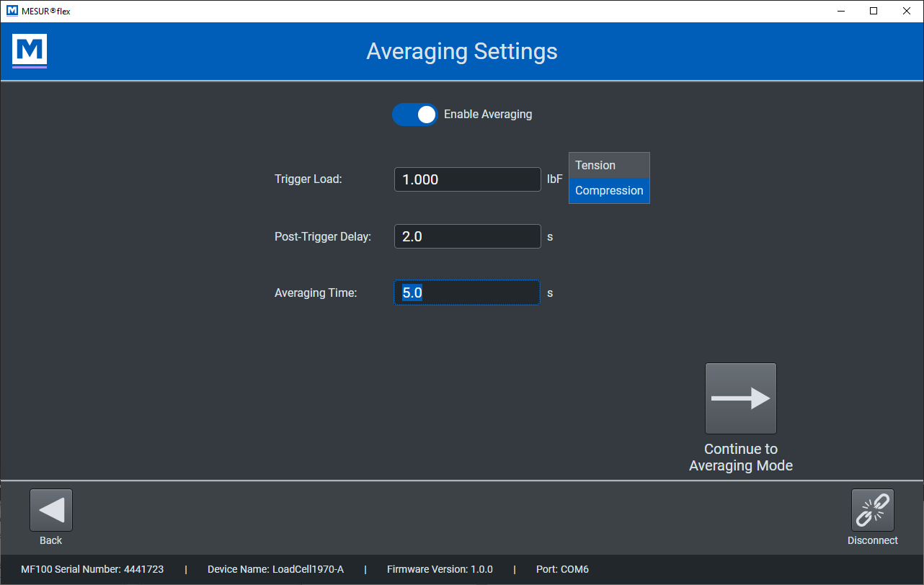Click the Disconnect broken-link icon
The width and height of the screenshot is (924, 585).
pyautogui.click(x=872, y=510)
